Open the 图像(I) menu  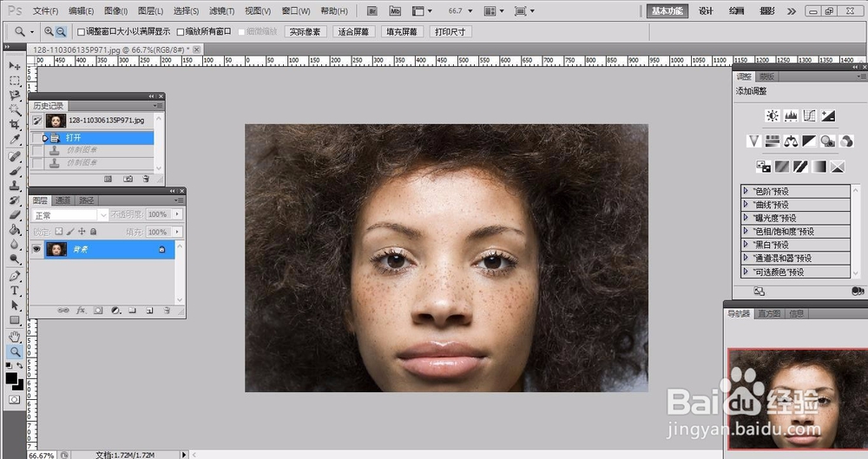point(115,11)
